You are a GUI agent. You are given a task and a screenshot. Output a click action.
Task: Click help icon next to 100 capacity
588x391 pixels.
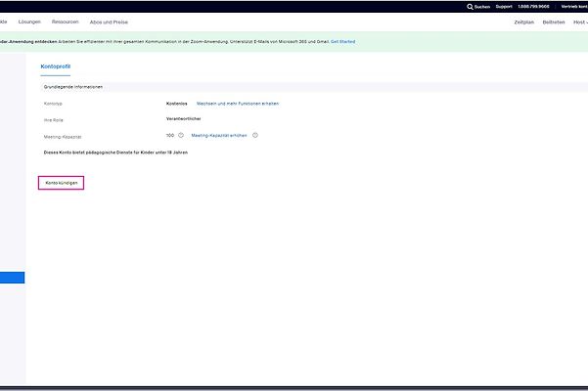[x=181, y=135]
